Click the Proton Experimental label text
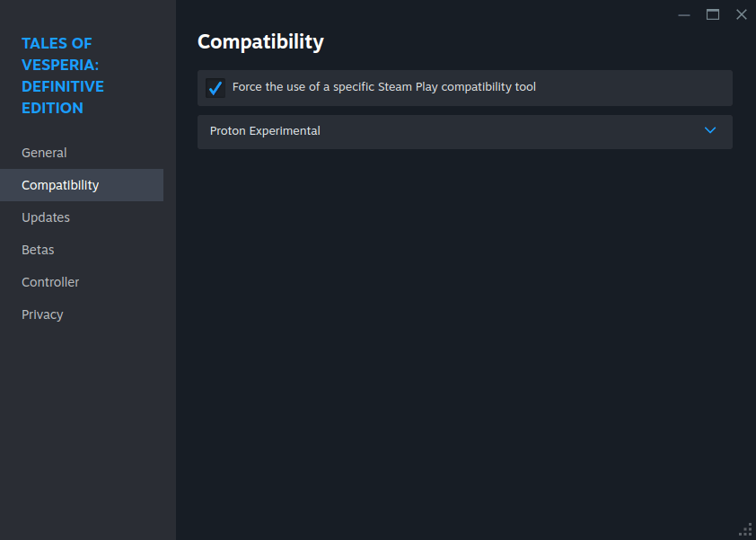This screenshot has height=540, width=756. [264, 130]
